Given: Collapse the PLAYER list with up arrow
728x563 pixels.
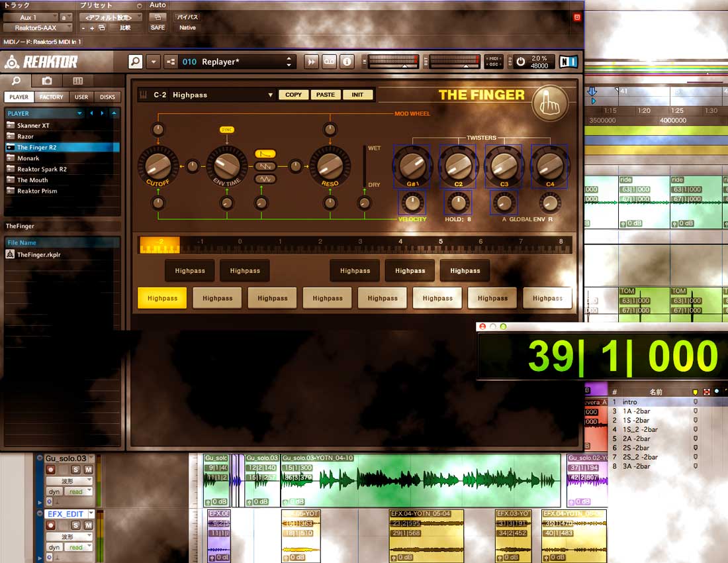Looking at the screenshot, I should 114,113.
